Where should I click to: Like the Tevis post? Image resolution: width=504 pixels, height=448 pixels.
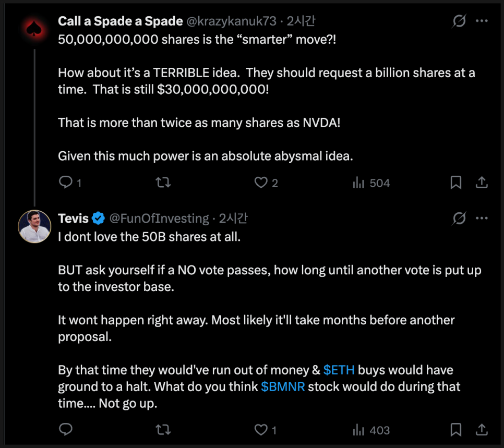(x=261, y=430)
